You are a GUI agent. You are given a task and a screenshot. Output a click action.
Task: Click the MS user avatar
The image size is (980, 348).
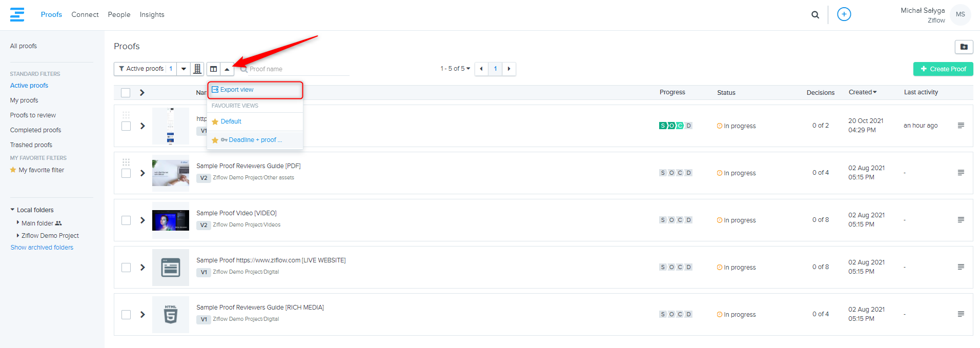click(x=960, y=14)
